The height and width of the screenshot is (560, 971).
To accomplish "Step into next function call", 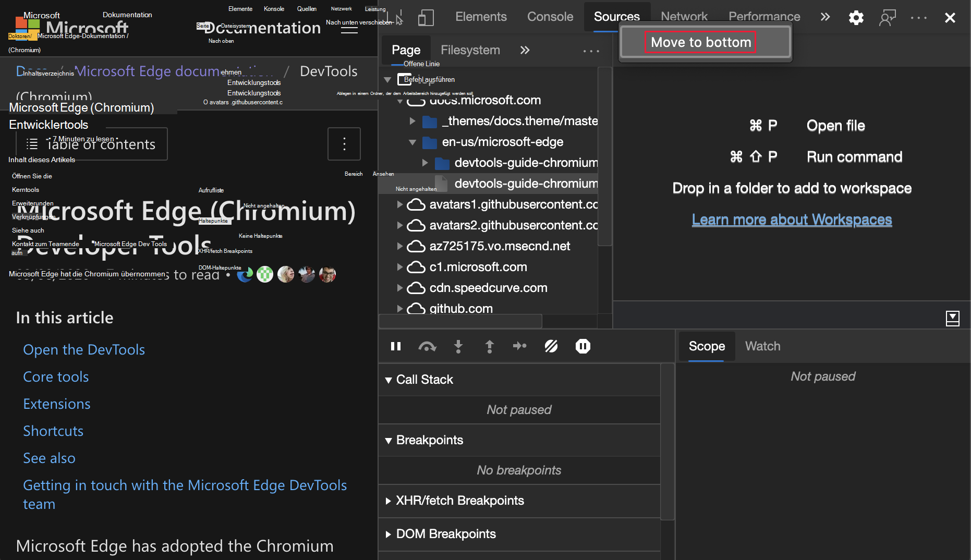I will point(458,346).
